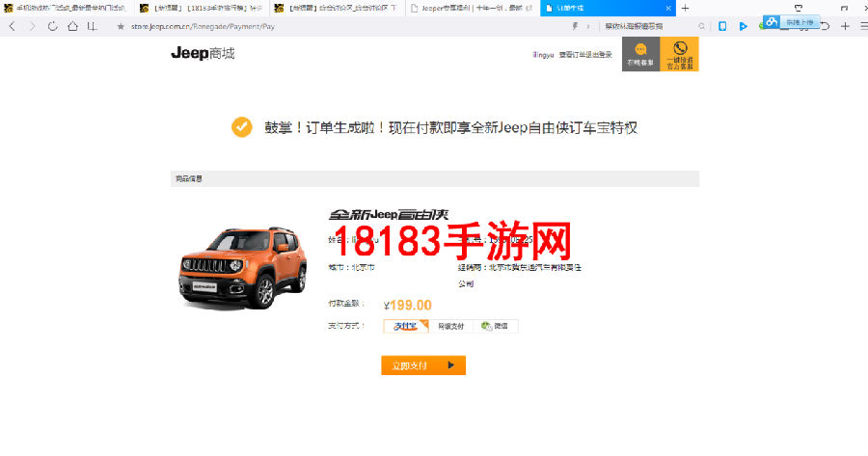Switch to the 18183 second browser tab
This screenshot has height=456, width=868.
click(x=203, y=8)
